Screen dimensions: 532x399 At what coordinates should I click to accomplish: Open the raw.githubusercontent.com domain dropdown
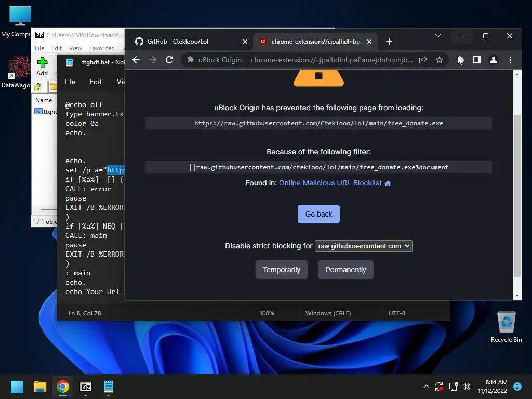[363, 246]
